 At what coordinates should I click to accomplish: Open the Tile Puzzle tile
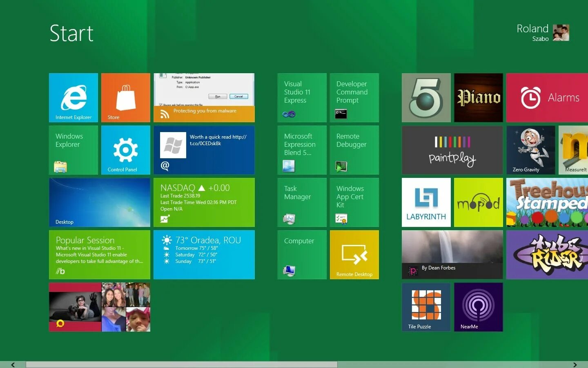[426, 307]
